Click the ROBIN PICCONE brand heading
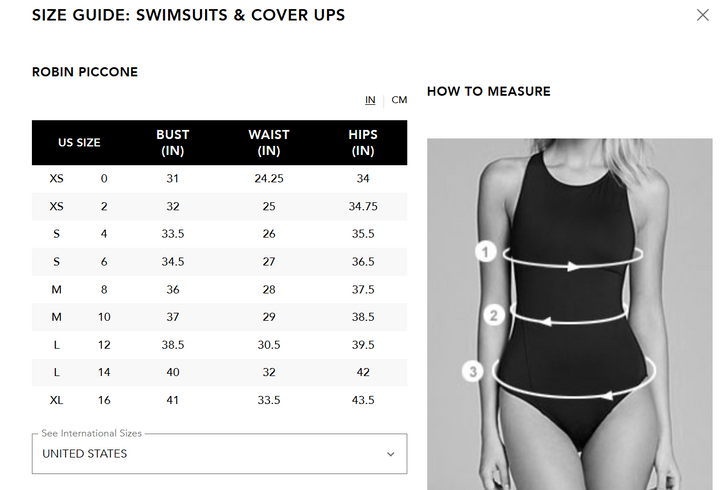 pyautogui.click(x=85, y=72)
